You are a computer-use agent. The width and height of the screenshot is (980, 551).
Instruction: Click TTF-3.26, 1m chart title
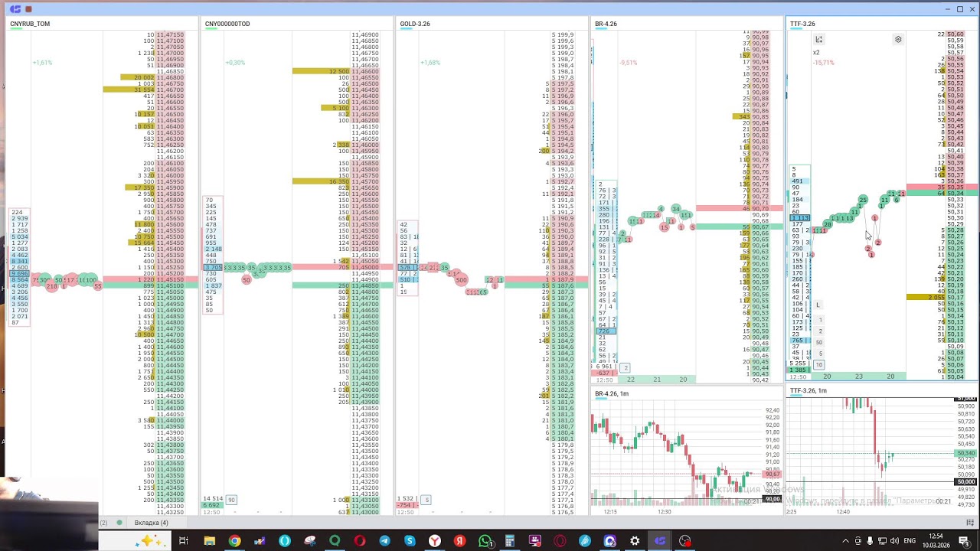click(808, 391)
